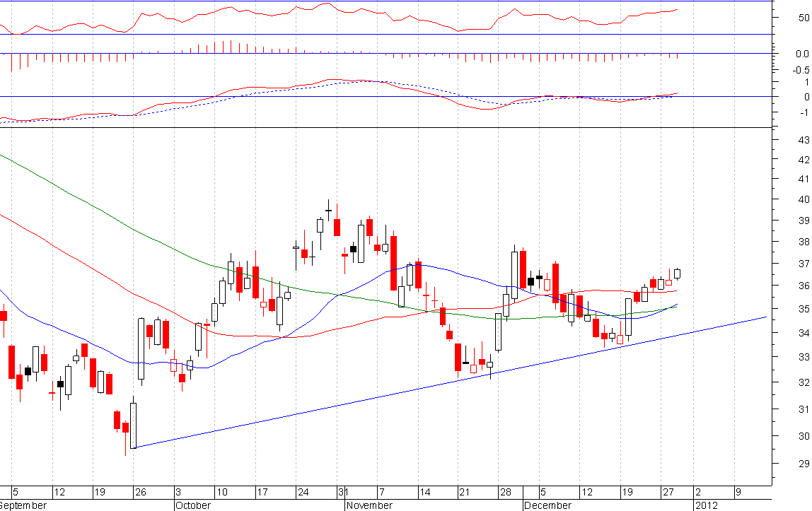Pick the 38 price axis label
The height and width of the screenshot is (511, 812).
tap(804, 242)
